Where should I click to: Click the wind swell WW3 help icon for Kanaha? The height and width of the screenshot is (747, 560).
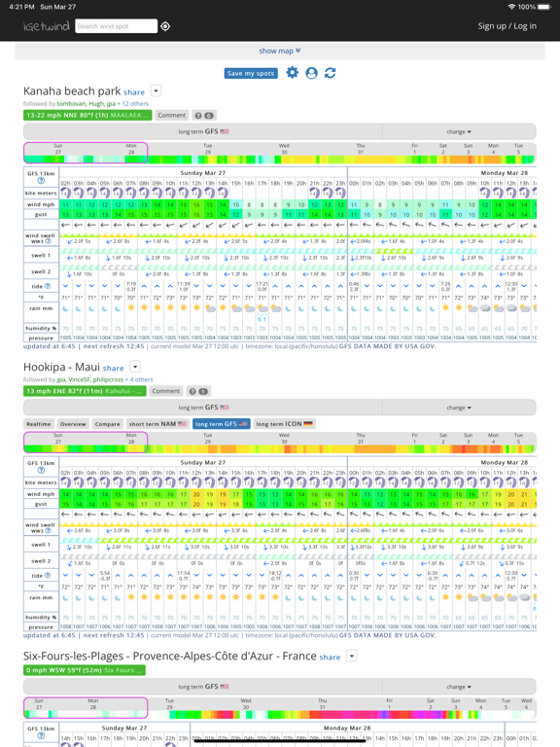[x=48, y=241]
